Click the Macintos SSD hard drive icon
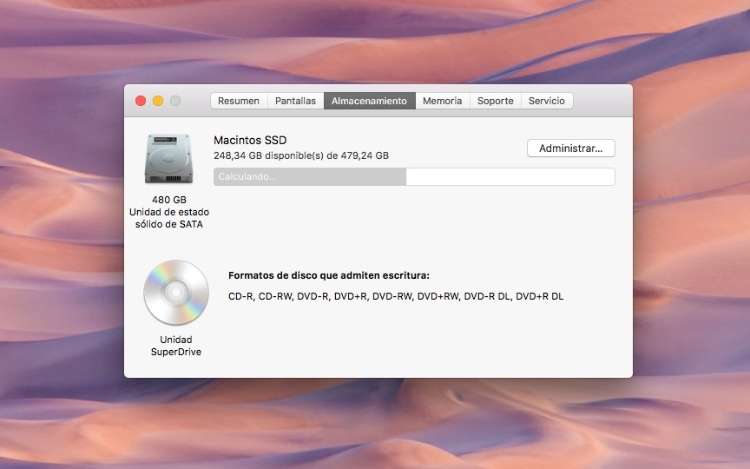This screenshot has width=750, height=469. pos(168,158)
